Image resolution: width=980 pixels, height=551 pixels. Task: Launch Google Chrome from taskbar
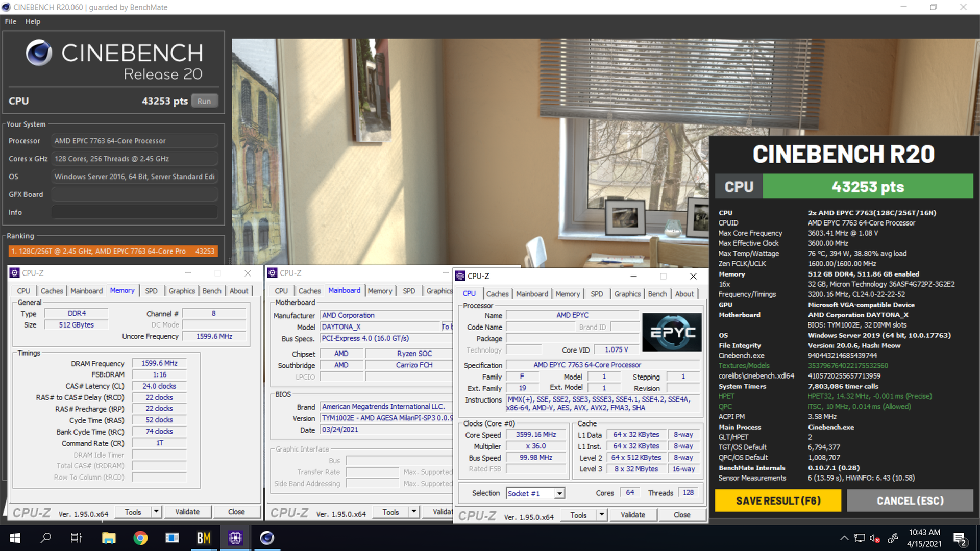(140, 538)
